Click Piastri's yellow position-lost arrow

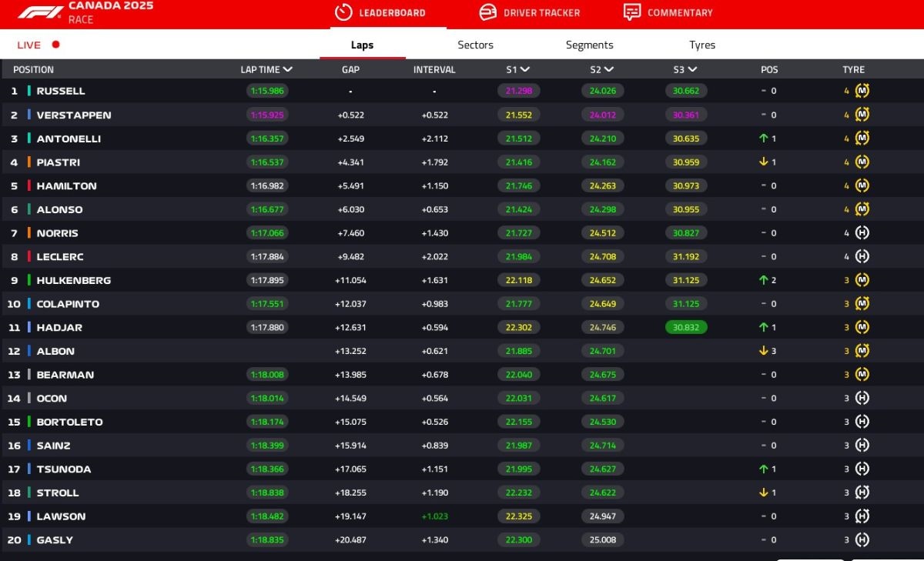pyautogui.click(x=765, y=162)
